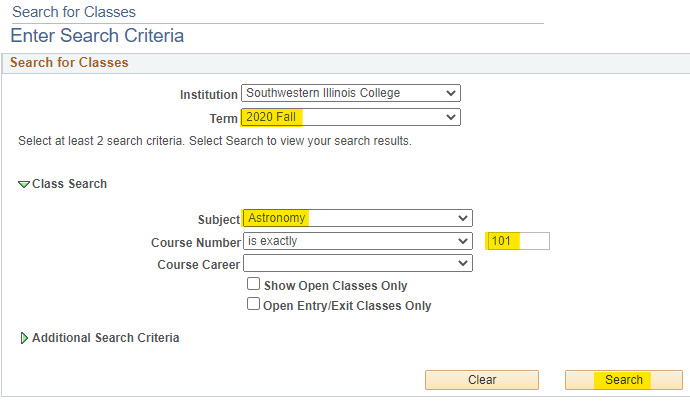Screen dimensions: 690x402
Task: Open the empty Course Career dropdown
Action: pyautogui.click(x=357, y=264)
